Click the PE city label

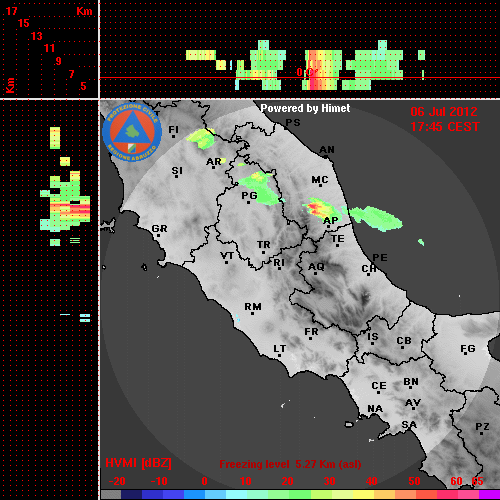(x=380, y=258)
